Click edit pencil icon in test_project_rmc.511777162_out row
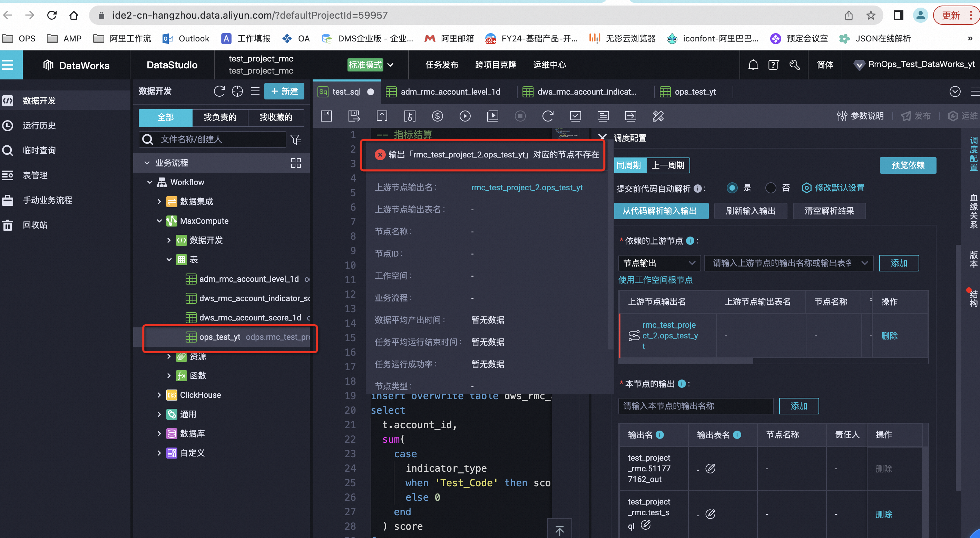The image size is (980, 538). [x=710, y=468]
